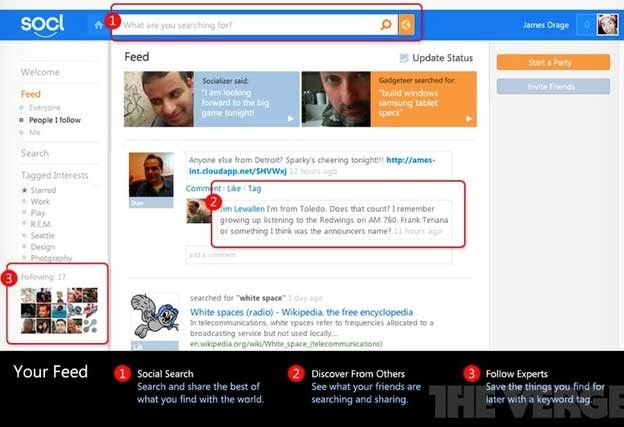Viewport: 624px width, 427px height.
Task: Click Jim Lewallen's comment avatar
Action: click(199, 211)
